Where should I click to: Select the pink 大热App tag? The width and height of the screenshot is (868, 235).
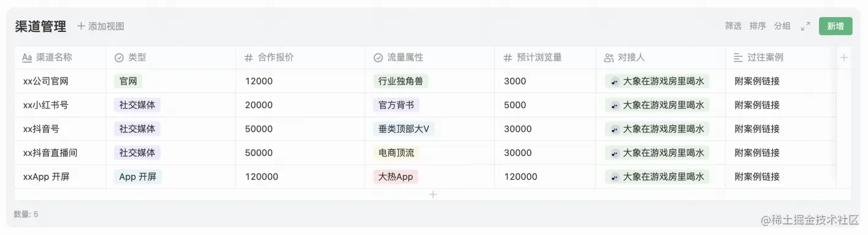click(x=395, y=177)
